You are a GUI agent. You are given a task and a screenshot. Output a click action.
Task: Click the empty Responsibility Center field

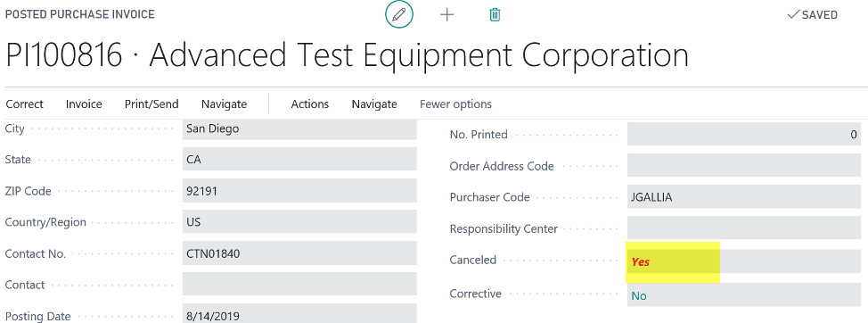click(744, 228)
